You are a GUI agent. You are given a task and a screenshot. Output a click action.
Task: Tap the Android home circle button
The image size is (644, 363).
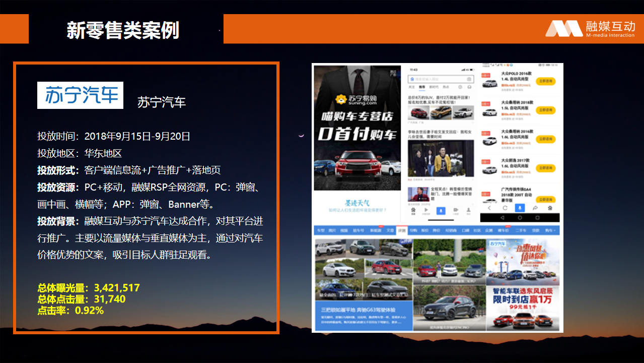(520, 218)
